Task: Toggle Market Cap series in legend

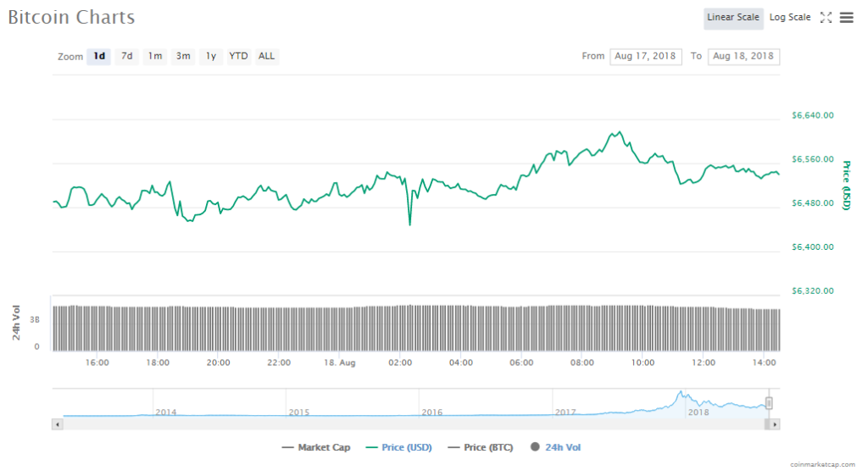Action: [316, 447]
